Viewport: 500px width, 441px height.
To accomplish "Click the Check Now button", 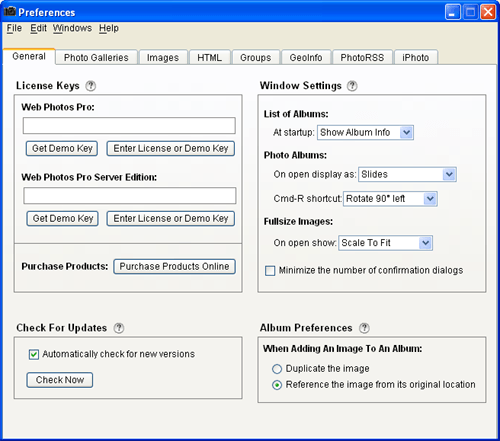I will [60, 380].
